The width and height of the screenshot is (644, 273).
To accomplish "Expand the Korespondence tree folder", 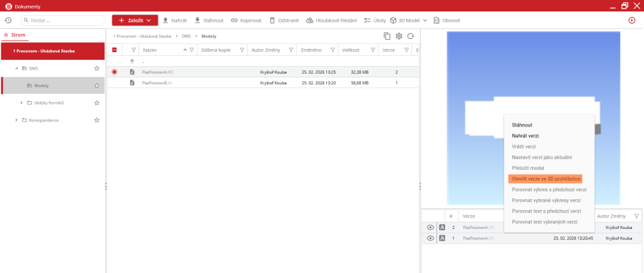I will (16, 120).
